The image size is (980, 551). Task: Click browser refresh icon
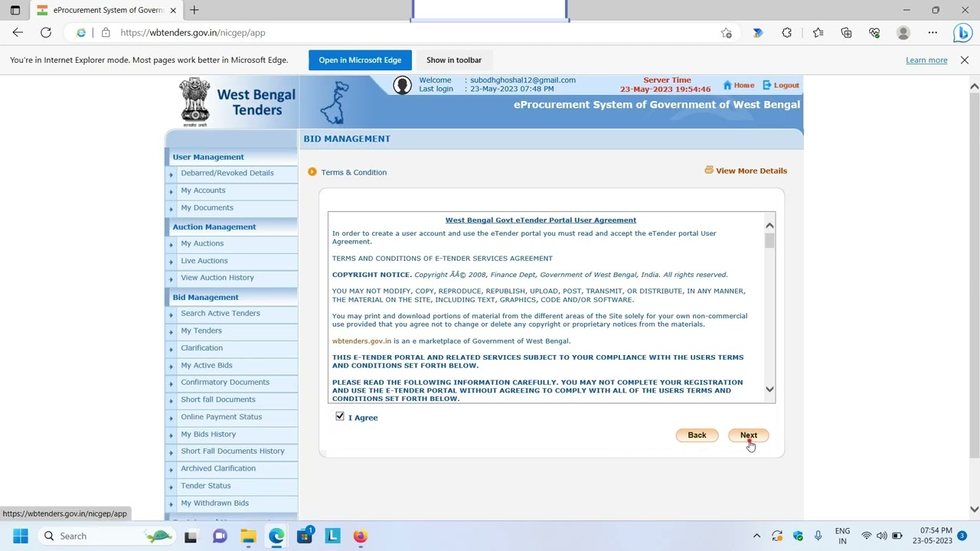click(x=46, y=33)
